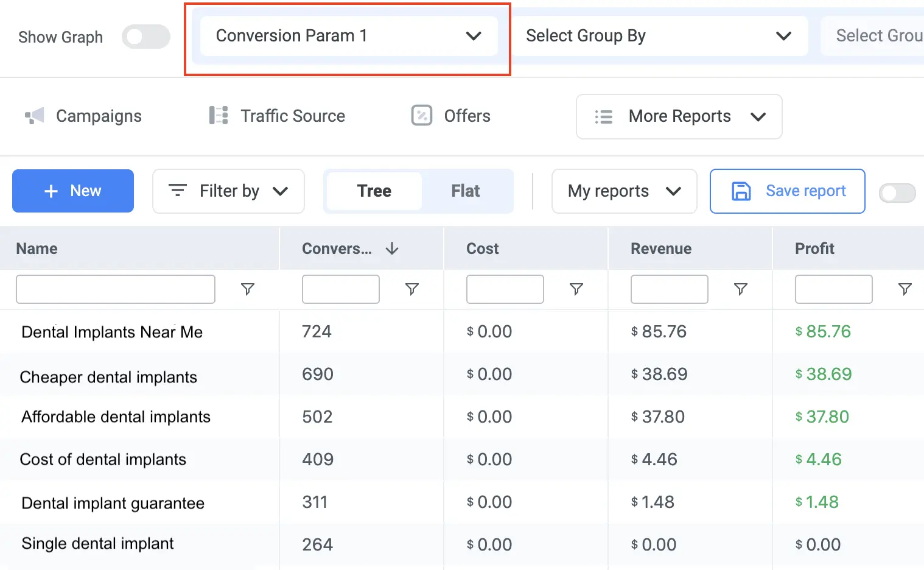Viewport: 924px width, 570px height.
Task: Open the partially visible third Select Group dropdown
Action: (872, 36)
